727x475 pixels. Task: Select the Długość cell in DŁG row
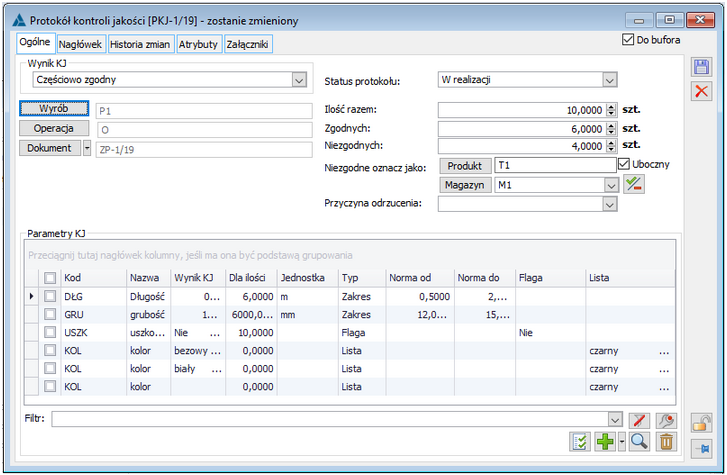[x=147, y=296]
